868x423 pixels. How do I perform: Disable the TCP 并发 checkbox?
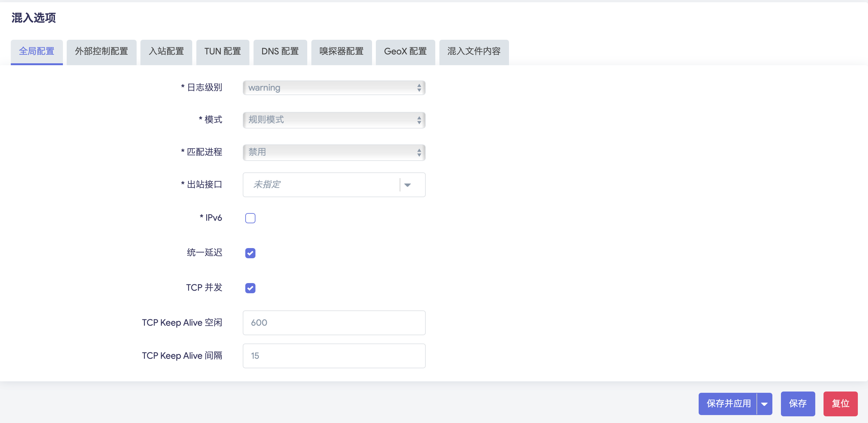pyautogui.click(x=250, y=288)
